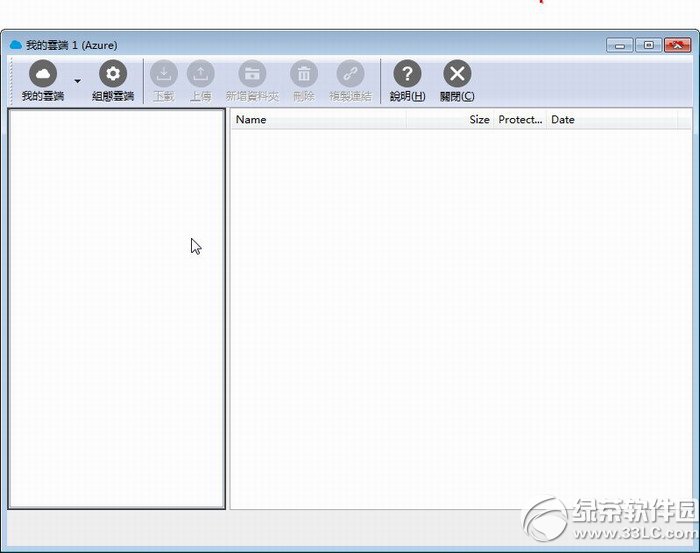Screen dimensions: 700x553
Task: Sort files by the Size column header
Action: tap(450, 120)
